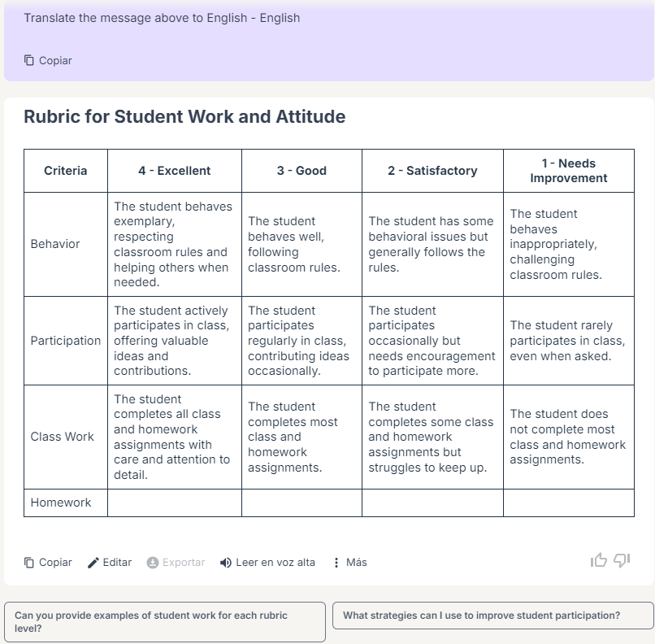Click the copy icon below the rubric
This screenshot has height=644, width=655.
click(29, 563)
